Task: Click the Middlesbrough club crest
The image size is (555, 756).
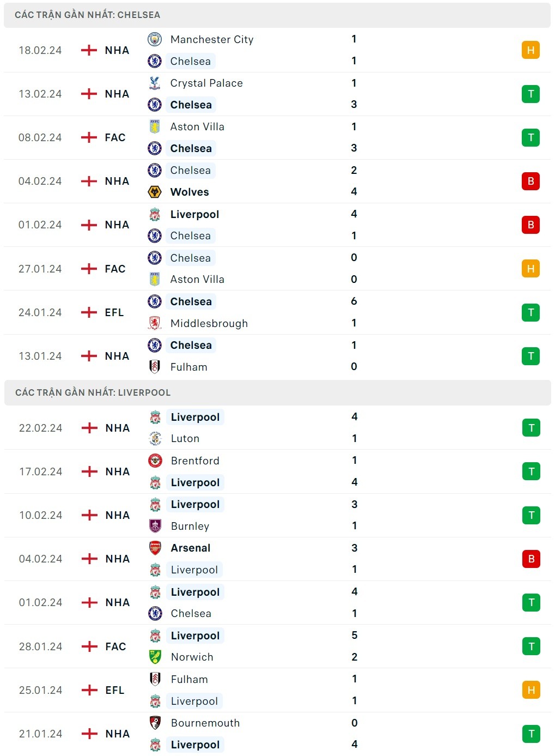Action: pos(155,323)
